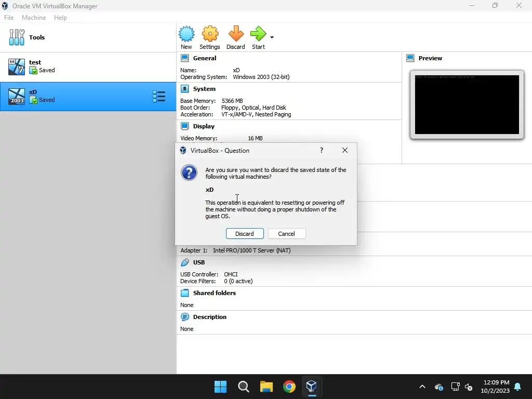Cancel the discard saved state dialog
Image resolution: width=532 pixels, height=399 pixels.
[x=287, y=234]
